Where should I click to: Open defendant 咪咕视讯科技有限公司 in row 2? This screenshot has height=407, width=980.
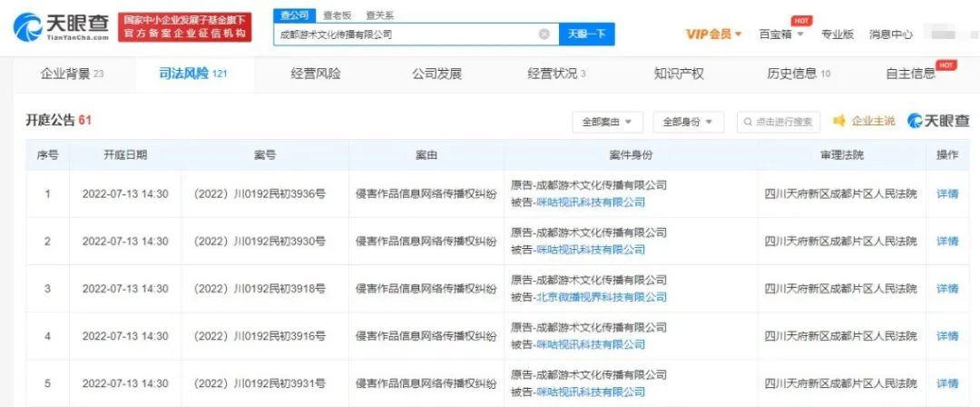pyautogui.click(x=591, y=250)
